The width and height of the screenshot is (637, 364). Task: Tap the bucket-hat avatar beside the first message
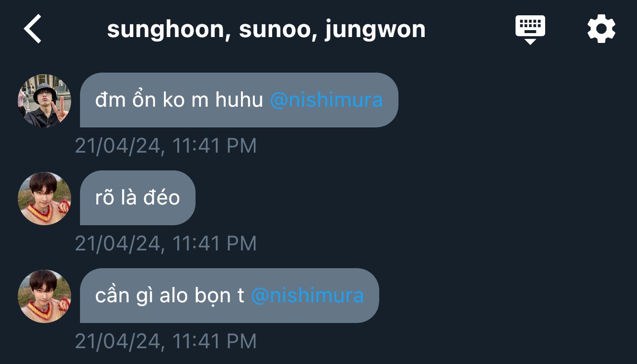44,101
